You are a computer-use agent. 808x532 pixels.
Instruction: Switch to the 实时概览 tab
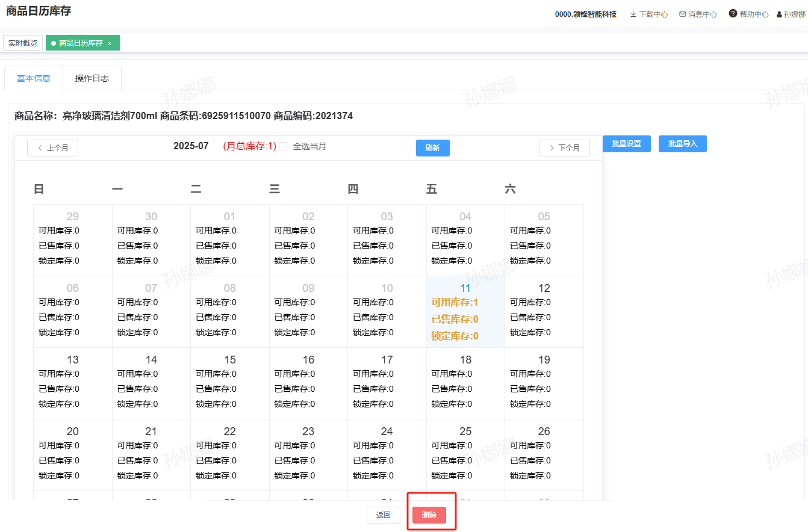[x=23, y=43]
